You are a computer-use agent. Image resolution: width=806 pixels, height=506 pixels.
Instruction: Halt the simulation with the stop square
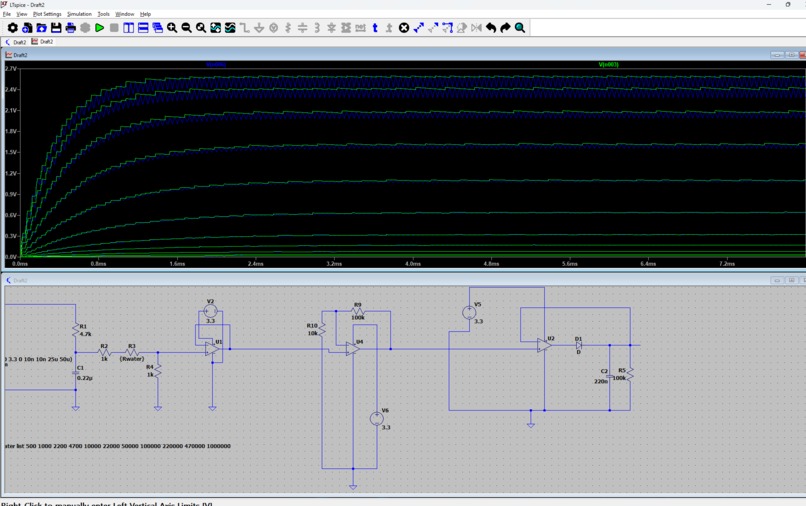pyautogui.click(x=114, y=28)
